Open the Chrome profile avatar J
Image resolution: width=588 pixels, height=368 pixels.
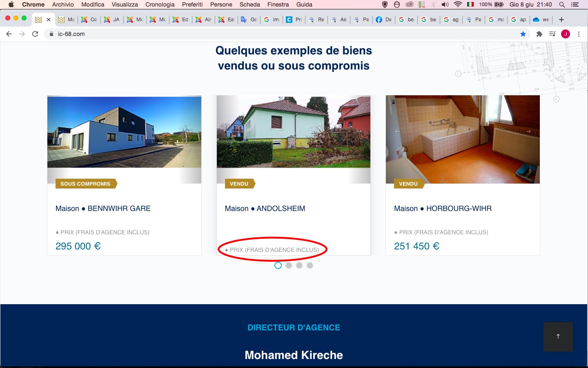(x=566, y=34)
